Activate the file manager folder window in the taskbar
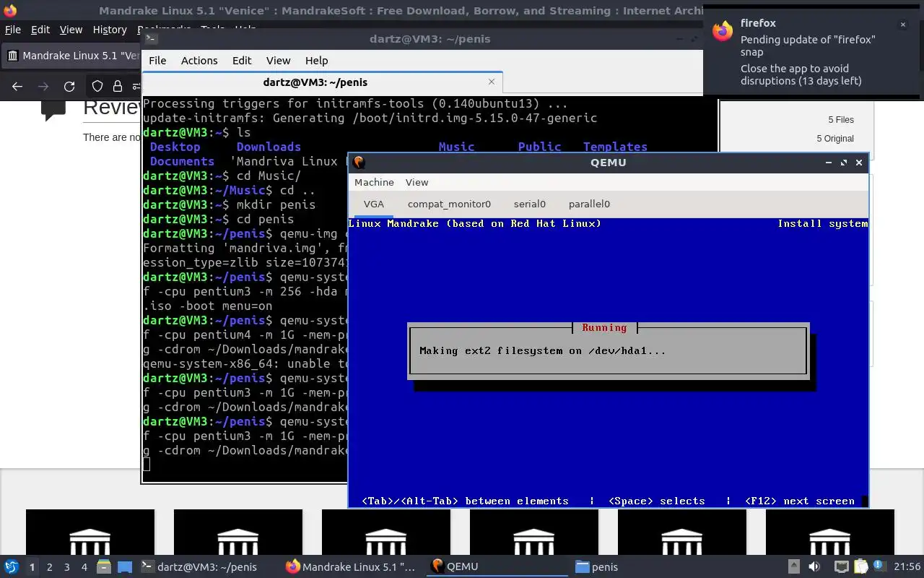Screen dimensions: 924x578 click(x=642, y=567)
